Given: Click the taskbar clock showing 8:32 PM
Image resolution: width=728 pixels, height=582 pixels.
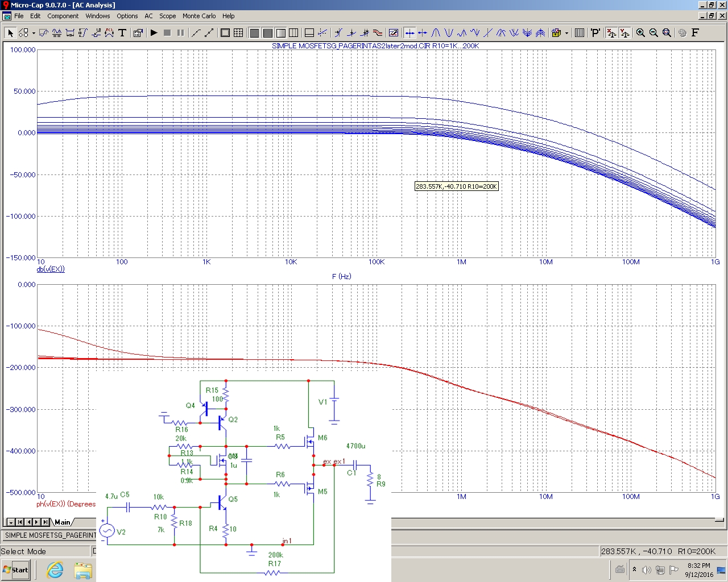Looking at the screenshot, I should tap(698, 570).
